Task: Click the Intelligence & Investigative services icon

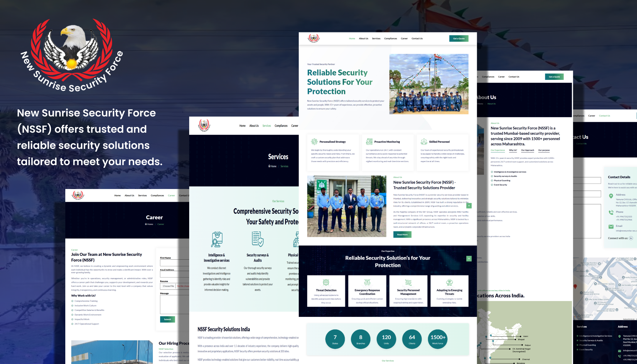Action: click(x=217, y=239)
